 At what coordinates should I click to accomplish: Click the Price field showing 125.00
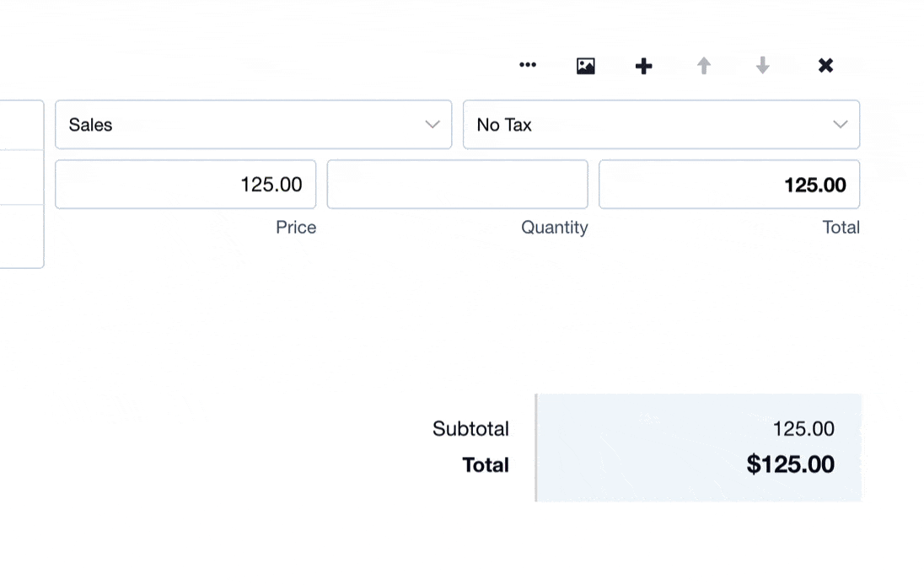click(185, 185)
